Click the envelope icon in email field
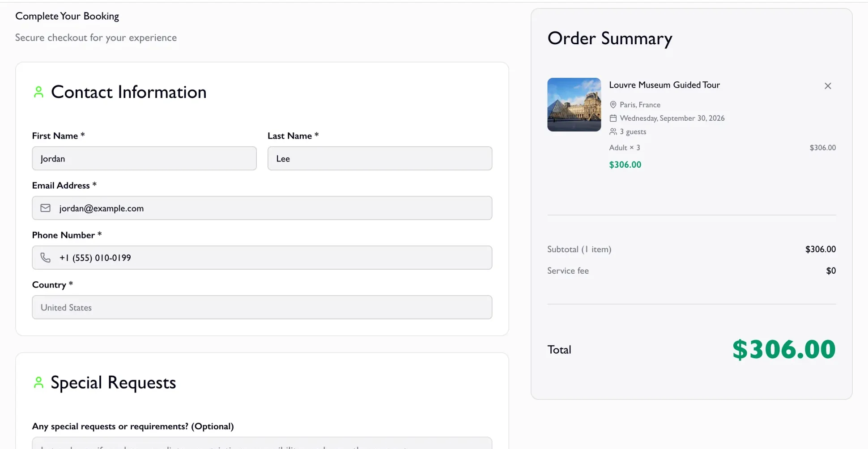This screenshot has height=449, width=868. pyautogui.click(x=46, y=208)
